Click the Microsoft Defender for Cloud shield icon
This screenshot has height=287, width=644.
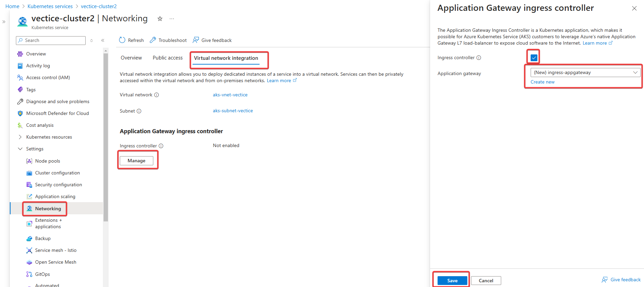[20, 113]
